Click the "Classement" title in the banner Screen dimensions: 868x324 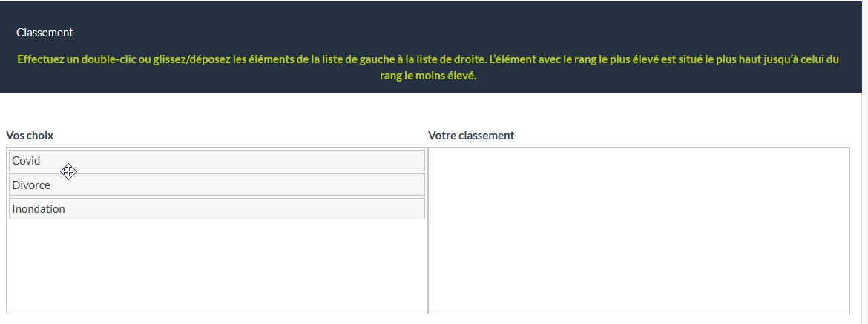[45, 33]
